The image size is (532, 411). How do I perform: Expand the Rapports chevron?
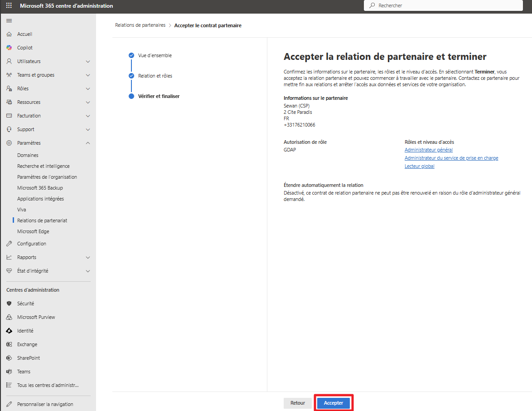[88, 258]
